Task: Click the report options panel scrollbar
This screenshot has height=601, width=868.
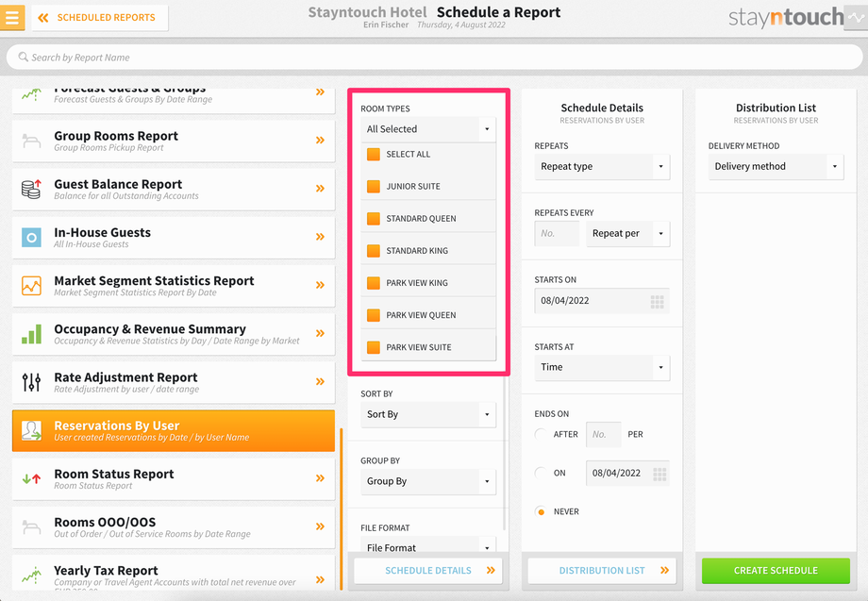Action: (x=505, y=454)
